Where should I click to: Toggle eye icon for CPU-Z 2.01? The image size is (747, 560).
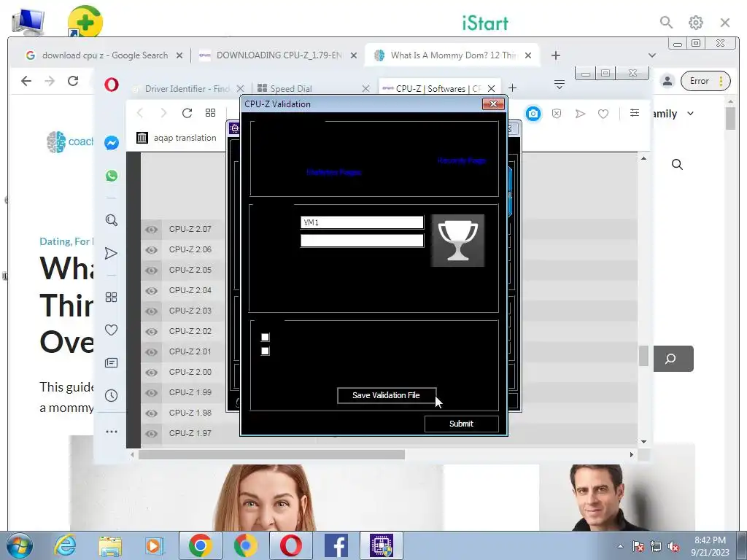coord(152,352)
